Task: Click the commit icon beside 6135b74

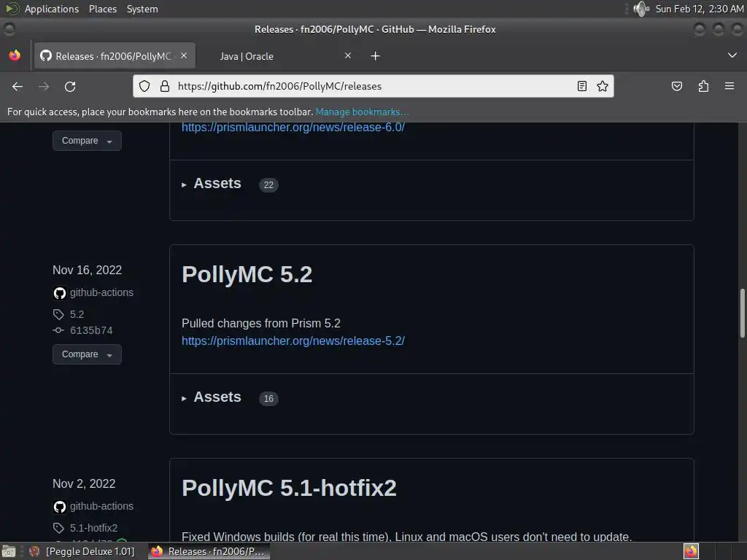Action: [58, 330]
